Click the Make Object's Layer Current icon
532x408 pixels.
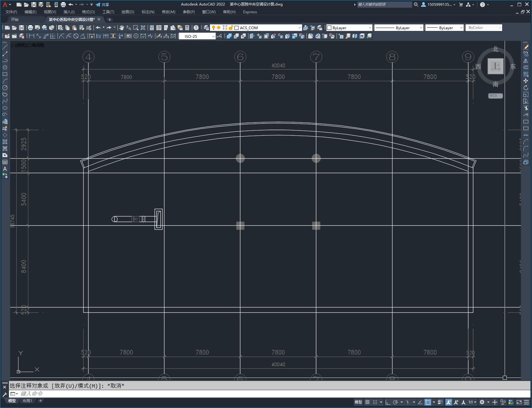coord(305,28)
